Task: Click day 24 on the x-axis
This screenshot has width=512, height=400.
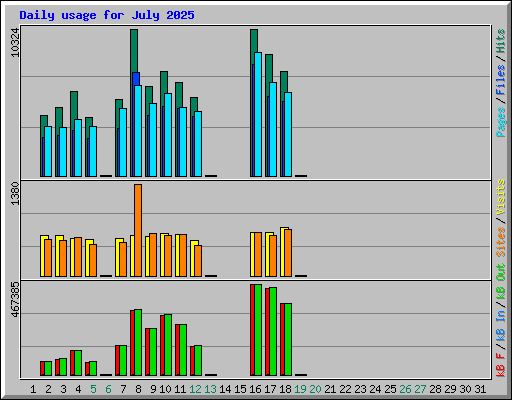Action: (x=375, y=389)
